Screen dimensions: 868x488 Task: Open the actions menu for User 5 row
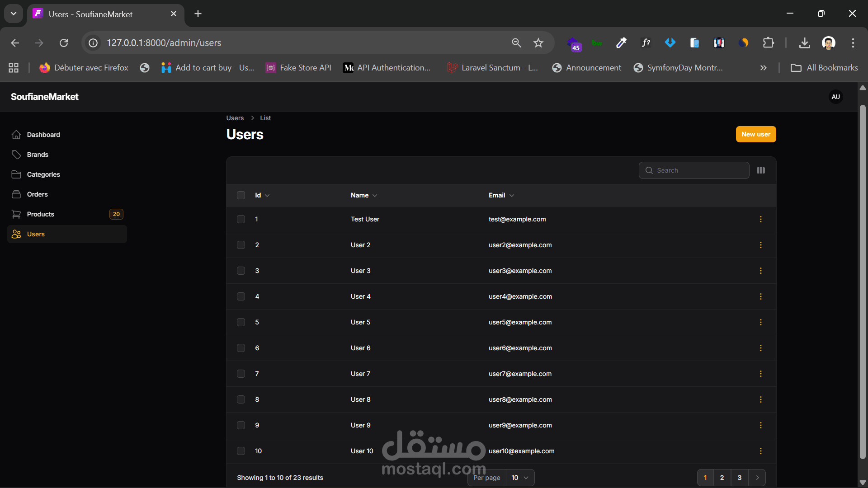coord(761,322)
